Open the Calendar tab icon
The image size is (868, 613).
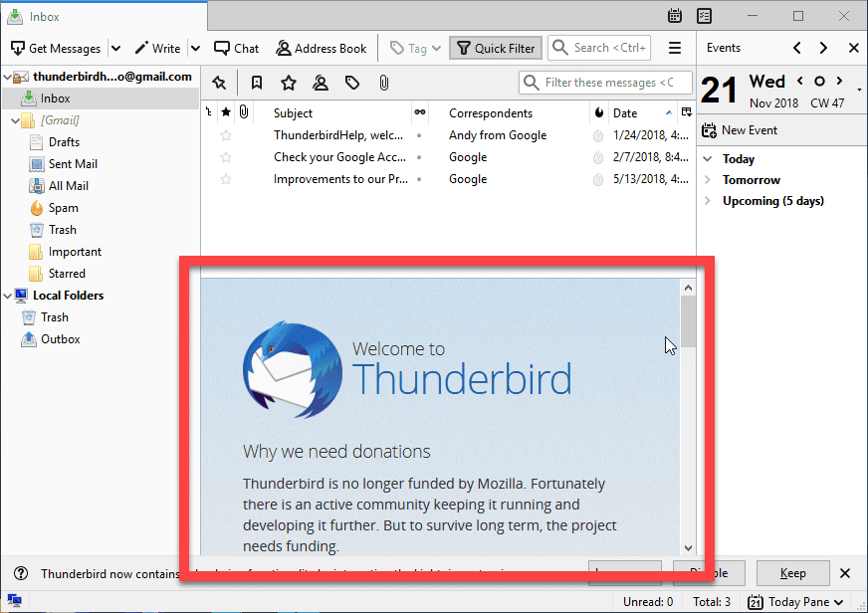[x=675, y=15]
